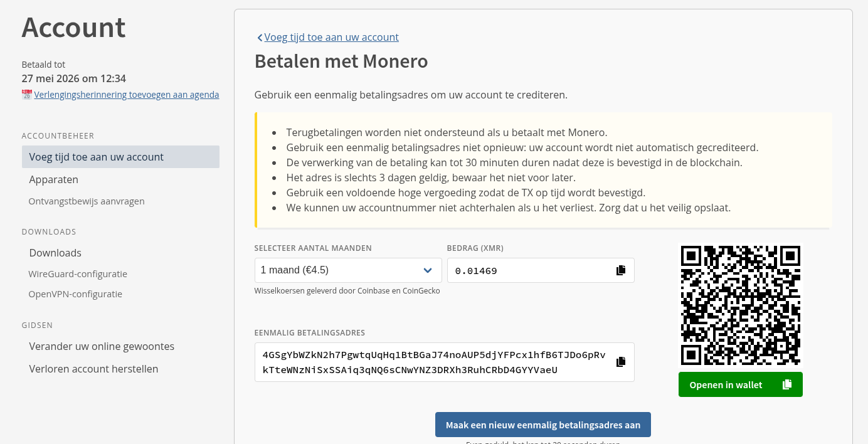The image size is (868, 444).
Task: Expand the dropdown arrow for number of months
Action: (x=428, y=270)
